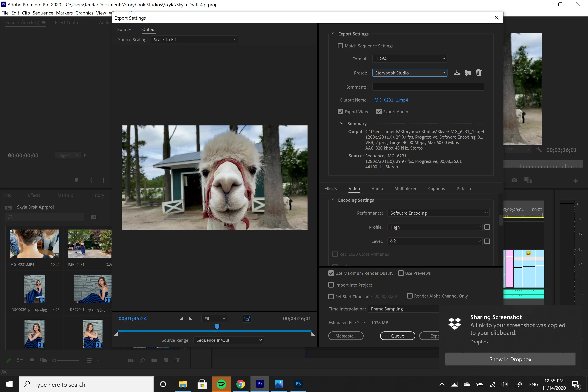Click the Set Out Point triangle
Viewport: 588px width, 392px height.
[x=191, y=318]
